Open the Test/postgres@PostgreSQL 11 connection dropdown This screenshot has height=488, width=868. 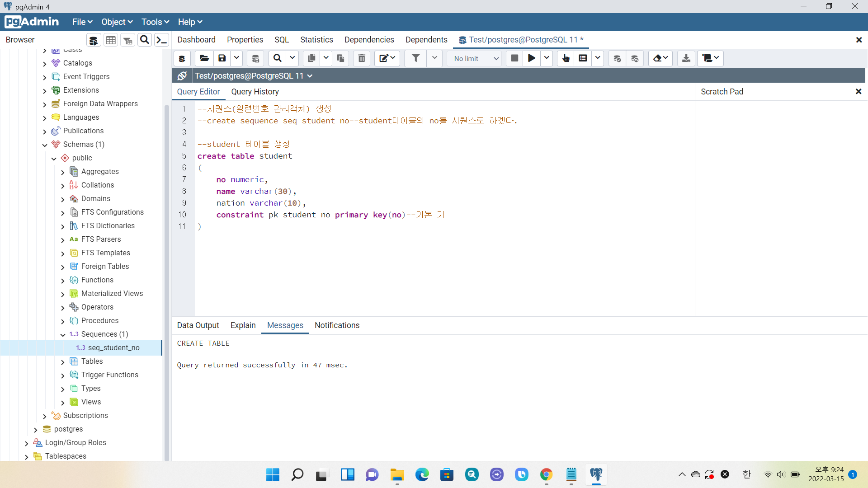tap(310, 76)
